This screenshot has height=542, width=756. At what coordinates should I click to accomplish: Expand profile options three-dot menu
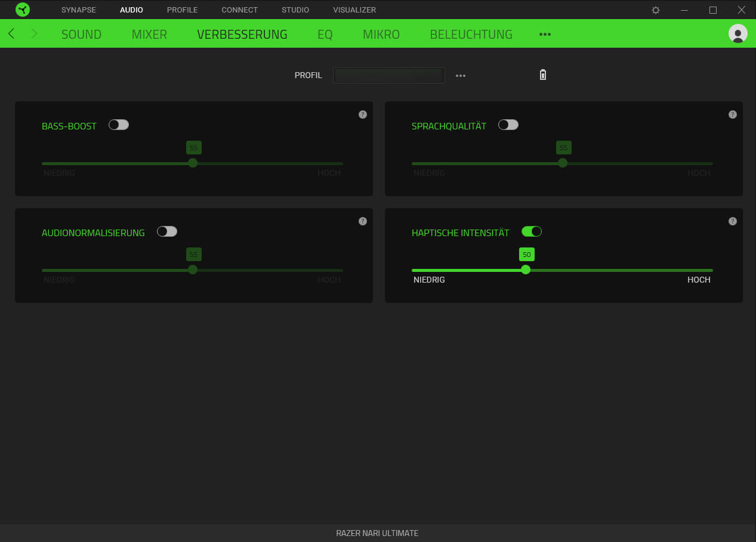[461, 76]
